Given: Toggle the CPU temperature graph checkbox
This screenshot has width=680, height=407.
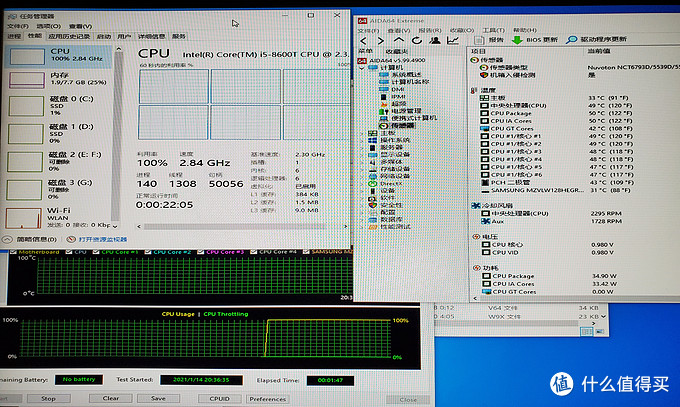Looking at the screenshot, I should [x=69, y=252].
